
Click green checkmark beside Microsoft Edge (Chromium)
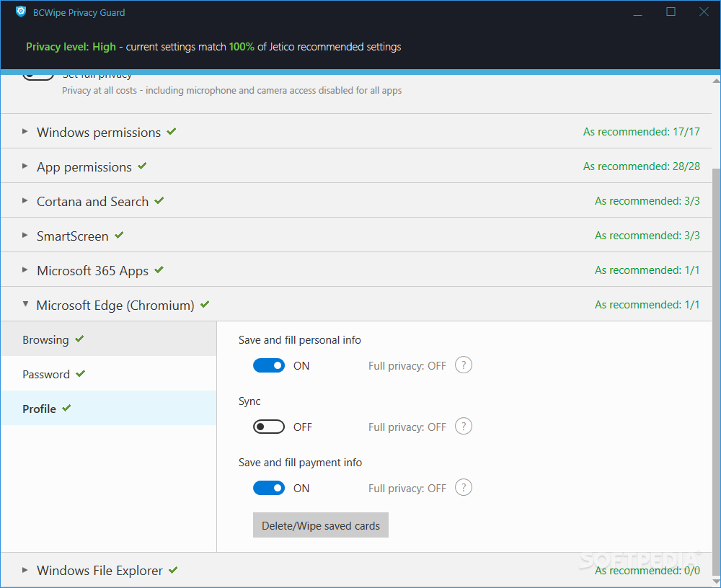click(205, 304)
